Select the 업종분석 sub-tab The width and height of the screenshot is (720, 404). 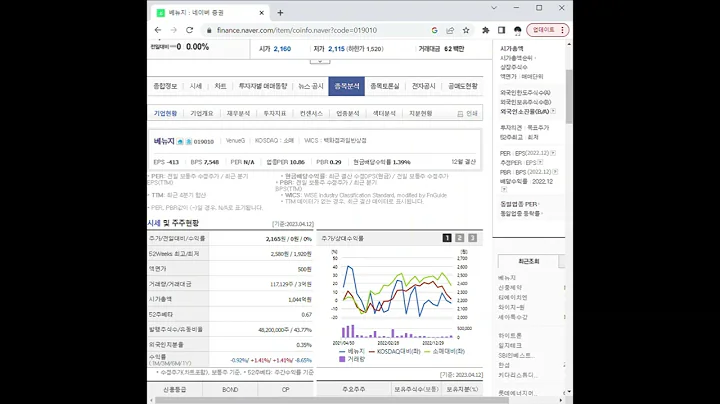(348, 113)
